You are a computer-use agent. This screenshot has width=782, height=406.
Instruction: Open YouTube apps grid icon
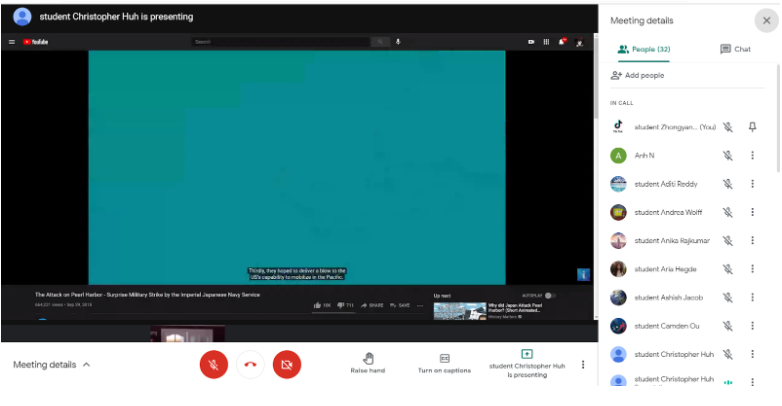(546, 42)
